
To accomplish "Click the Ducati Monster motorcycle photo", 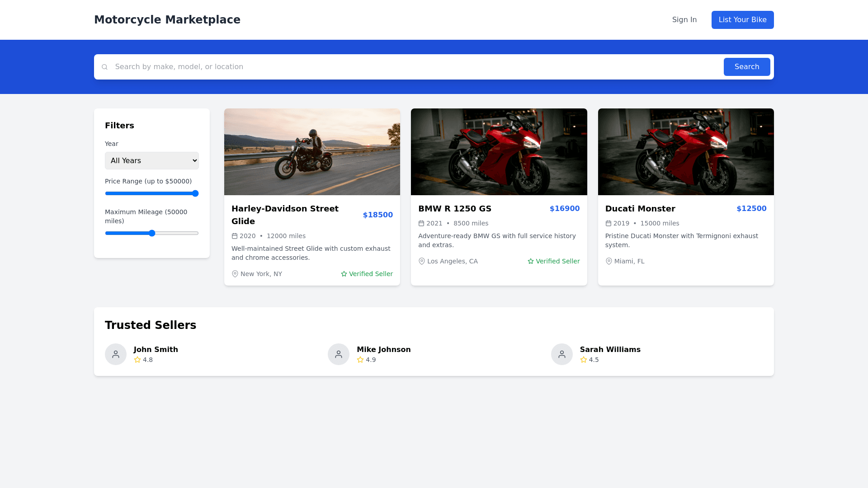I will pos(685,152).
